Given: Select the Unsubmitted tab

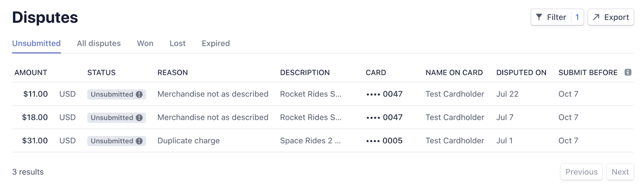Looking at the screenshot, I should [x=36, y=43].
